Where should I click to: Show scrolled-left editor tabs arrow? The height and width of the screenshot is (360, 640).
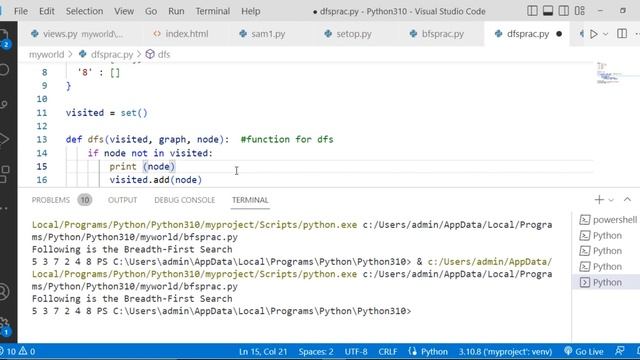(x=581, y=34)
